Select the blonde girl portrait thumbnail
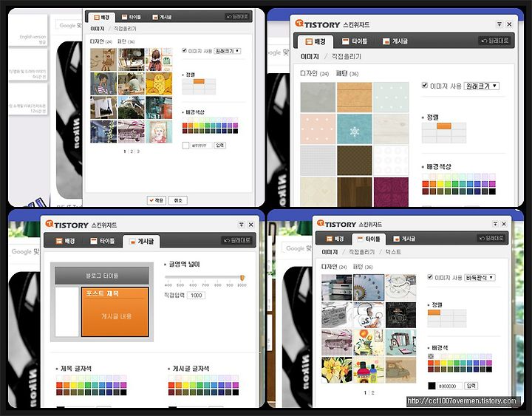This screenshot has height=416, width=532. point(159,132)
